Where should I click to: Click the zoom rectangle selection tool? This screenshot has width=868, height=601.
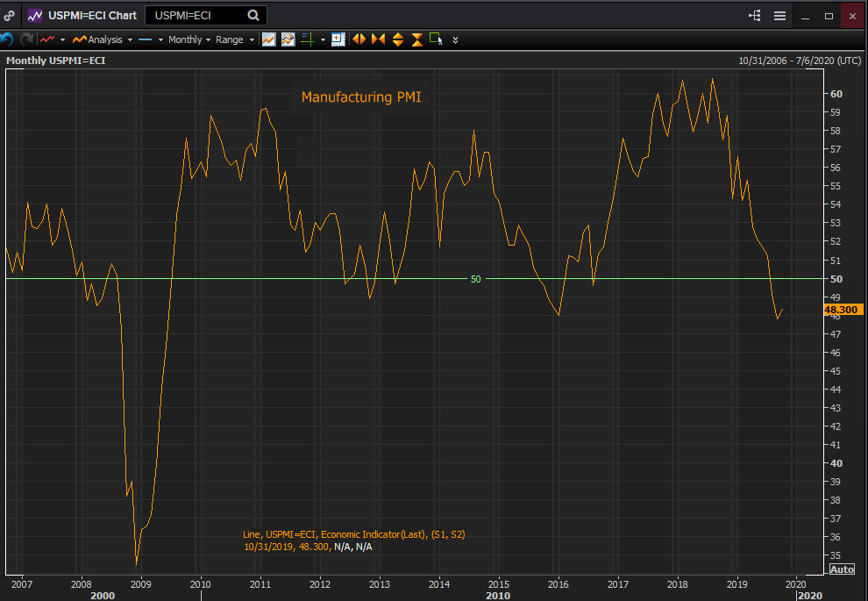436,39
